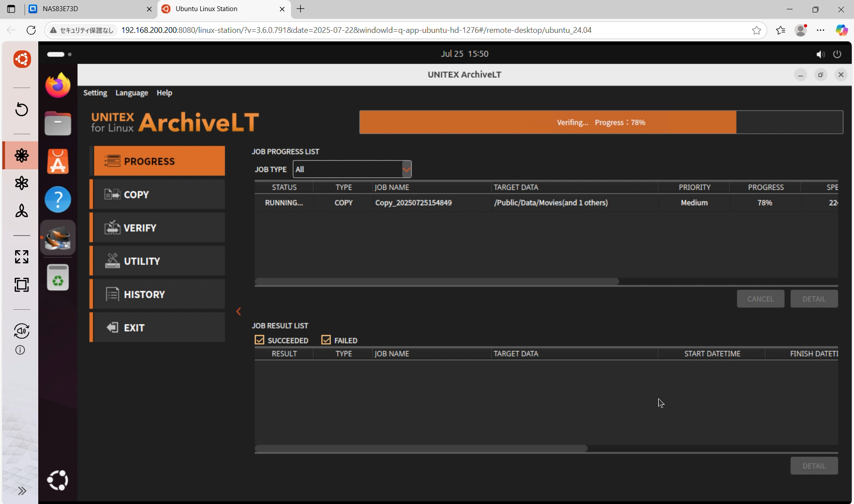854x504 pixels.
Task: Click the job progress list horizontal scrollbar
Action: pos(437,281)
